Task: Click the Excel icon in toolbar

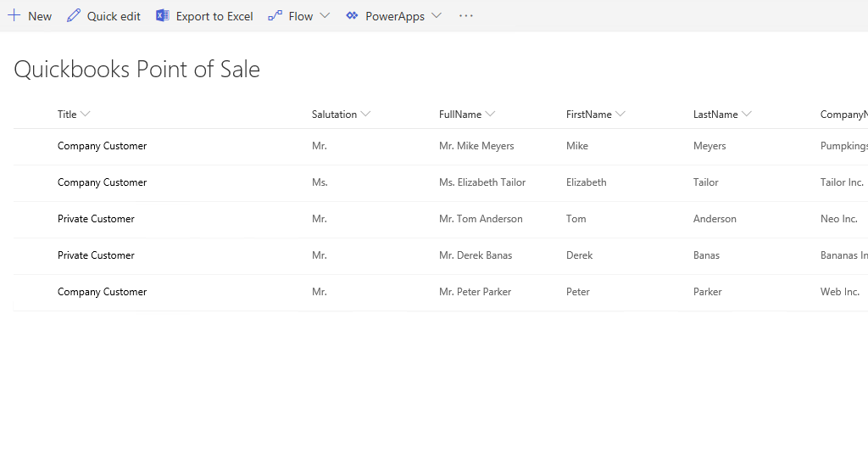Action: pos(162,15)
